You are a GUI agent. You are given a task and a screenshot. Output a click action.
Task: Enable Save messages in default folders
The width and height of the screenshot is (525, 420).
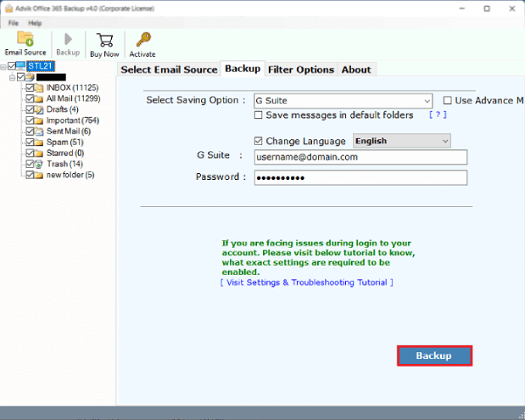(x=258, y=115)
